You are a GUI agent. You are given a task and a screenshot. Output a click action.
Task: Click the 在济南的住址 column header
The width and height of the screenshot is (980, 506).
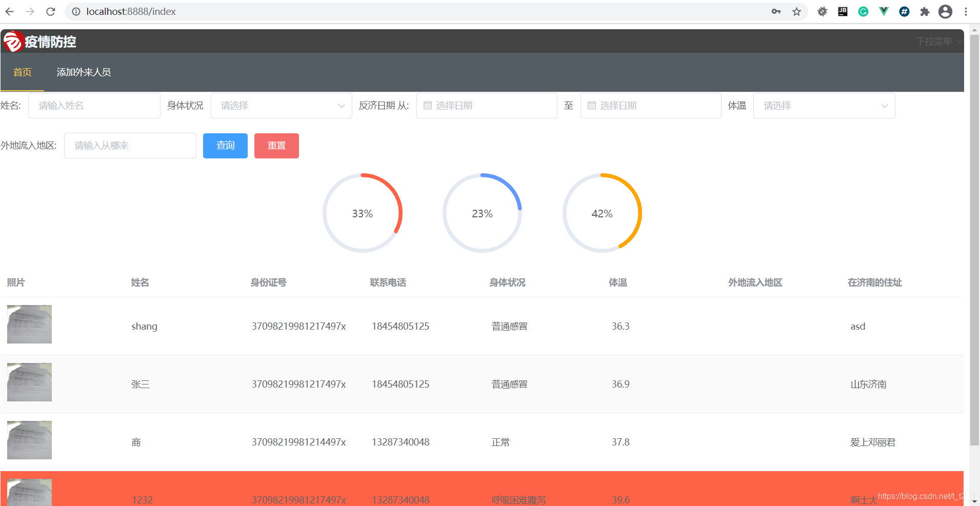pos(875,282)
